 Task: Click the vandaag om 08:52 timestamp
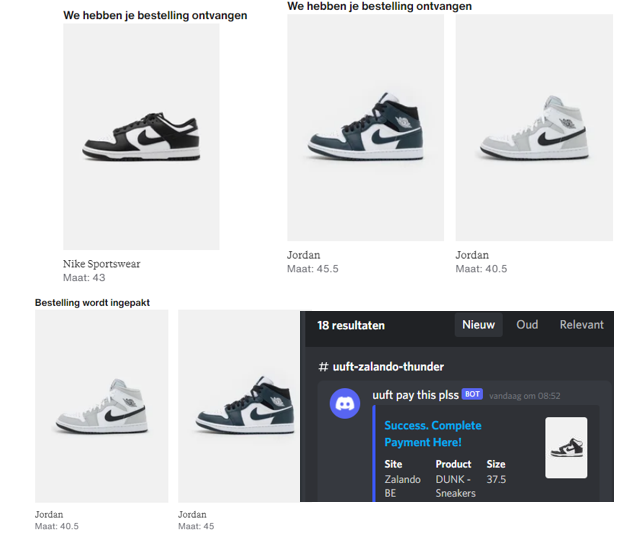coord(524,396)
